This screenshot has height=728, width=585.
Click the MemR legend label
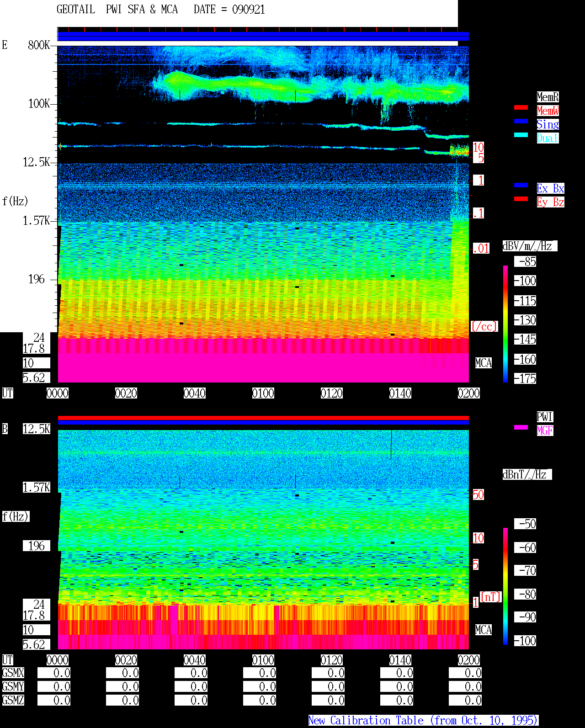[548, 97]
